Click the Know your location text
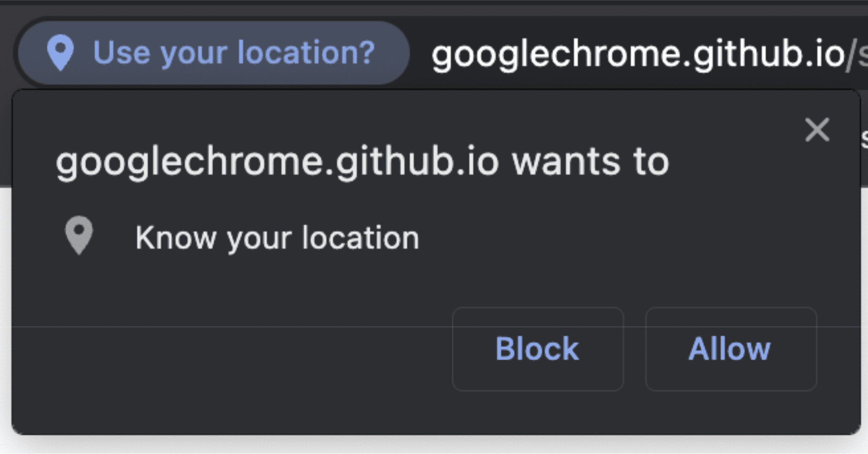868x454 pixels. pyautogui.click(x=276, y=238)
